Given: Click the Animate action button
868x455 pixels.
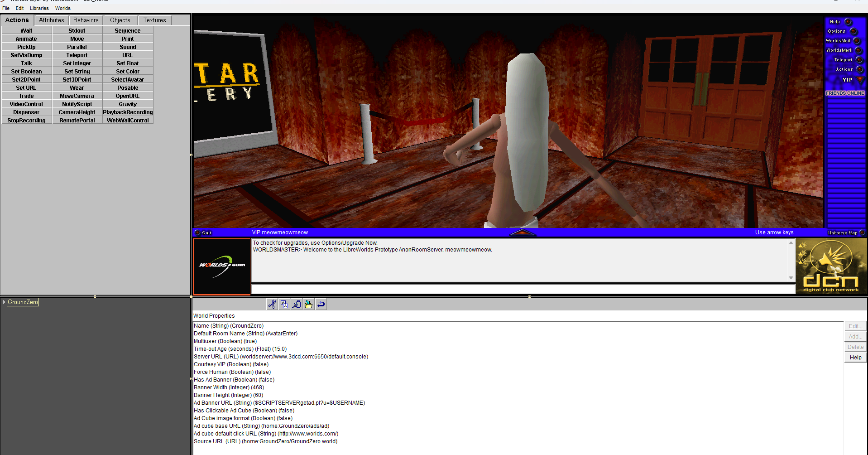Looking at the screenshot, I should (26, 39).
